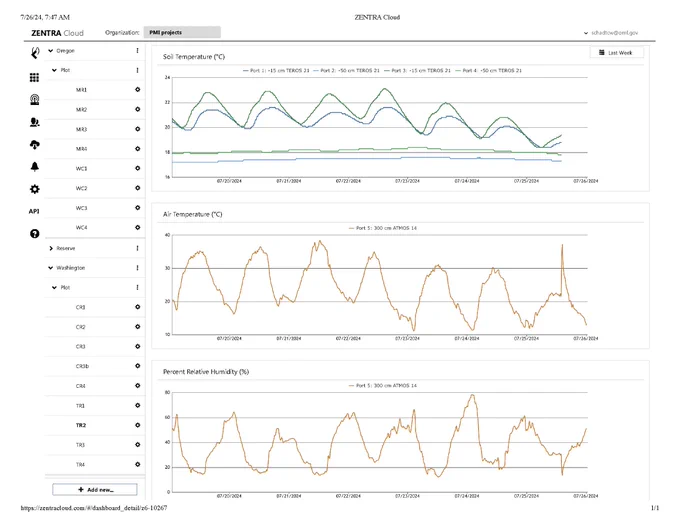The width and height of the screenshot is (680, 525).
Task: Open the gear icon for MR2
Action: (x=137, y=109)
